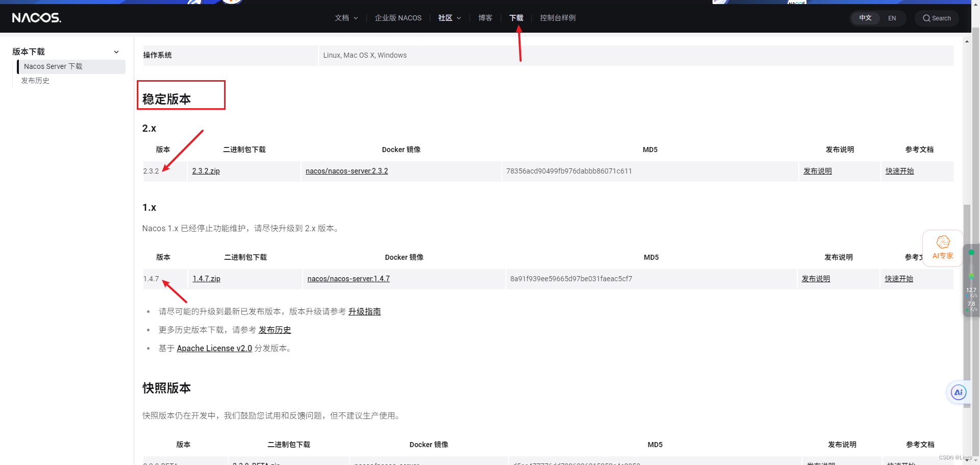Open 快速开始 for version 1.4.7
This screenshot has height=465, width=980.
899,279
